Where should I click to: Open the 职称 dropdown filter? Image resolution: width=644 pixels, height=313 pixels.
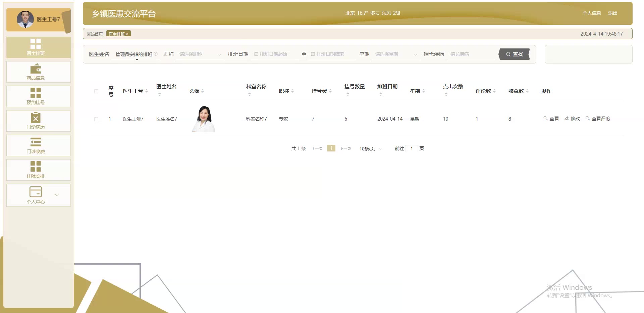[x=201, y=54]
